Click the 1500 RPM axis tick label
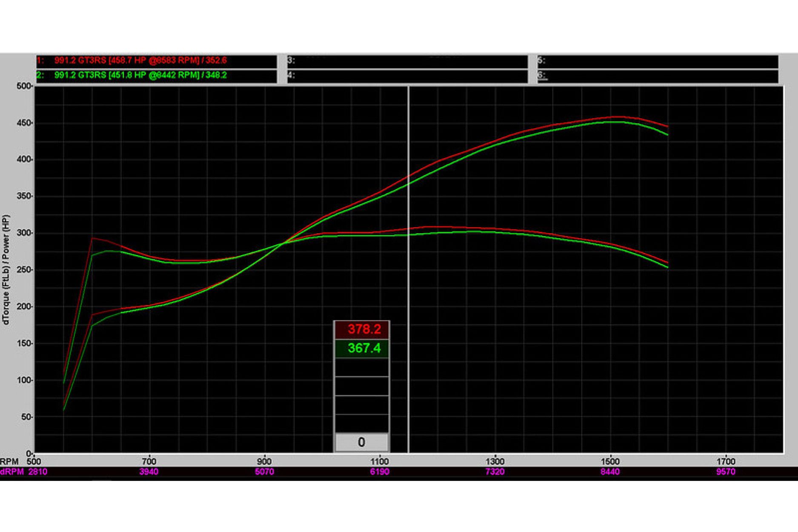 click(610, 461)
